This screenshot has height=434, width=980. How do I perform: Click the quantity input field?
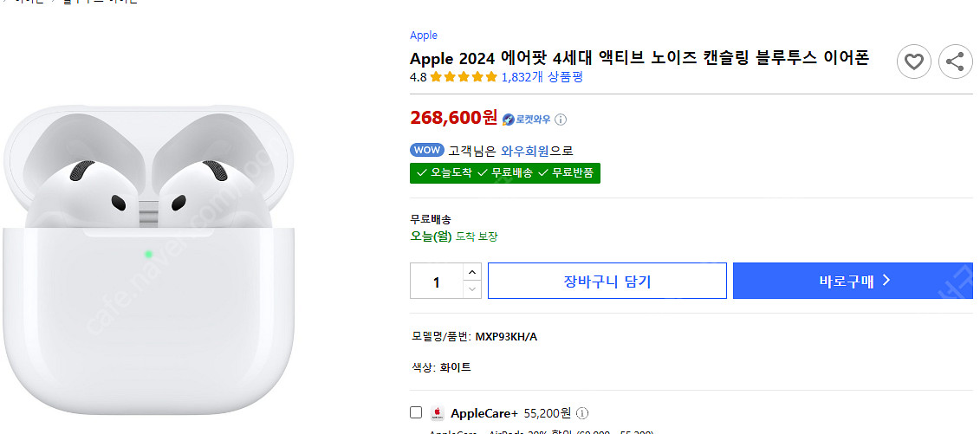[x=437, y=282]
